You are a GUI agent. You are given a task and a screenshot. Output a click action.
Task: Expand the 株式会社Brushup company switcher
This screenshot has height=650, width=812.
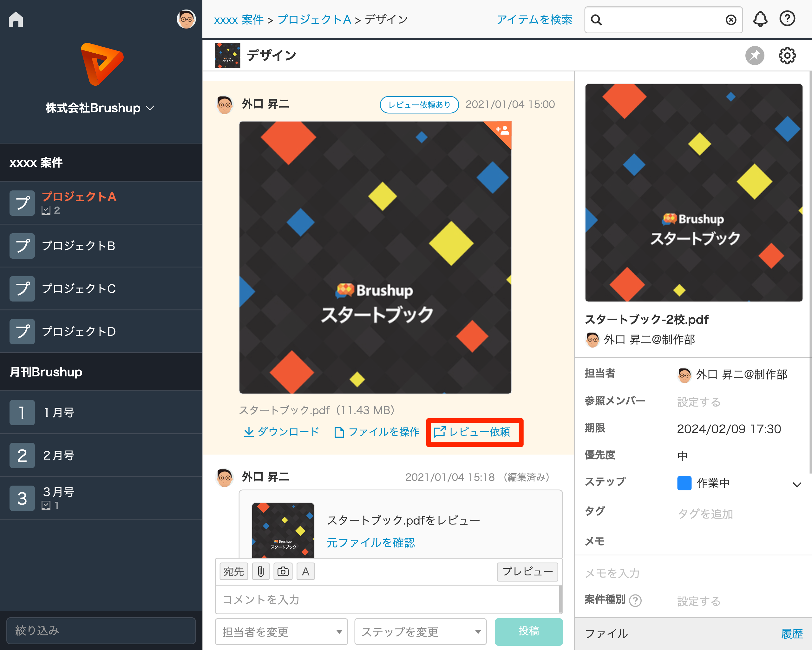100,108
